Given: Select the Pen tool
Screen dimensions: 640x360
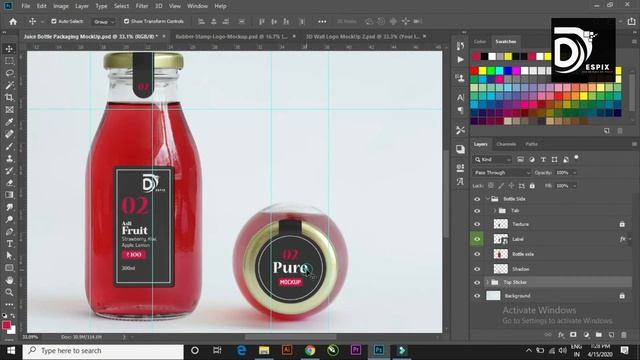Looking at the screenshot, I should click(9, 232).
